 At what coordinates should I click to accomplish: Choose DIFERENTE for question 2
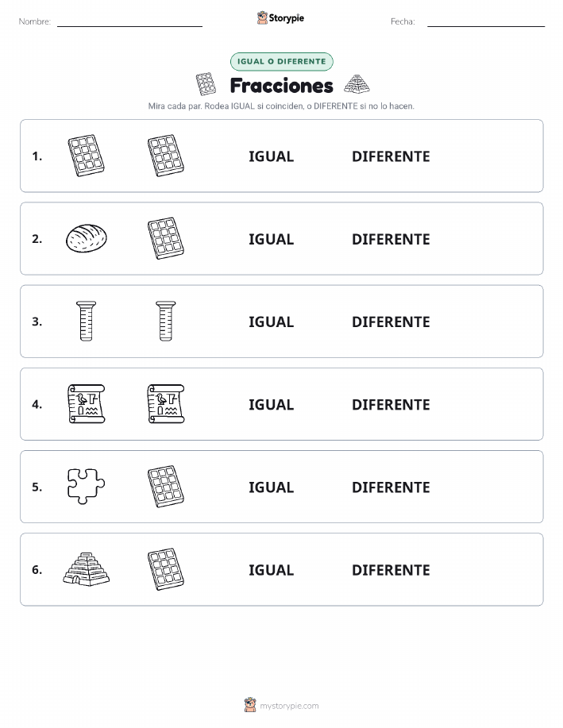pyautogui.click(x=391, y=239)
